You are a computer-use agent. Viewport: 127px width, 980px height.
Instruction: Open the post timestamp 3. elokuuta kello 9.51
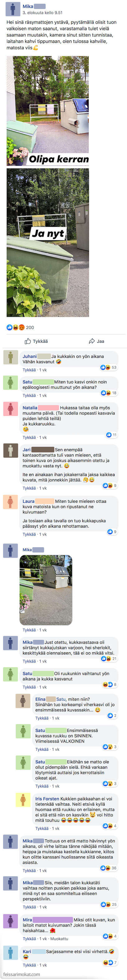tap(42, 12)
